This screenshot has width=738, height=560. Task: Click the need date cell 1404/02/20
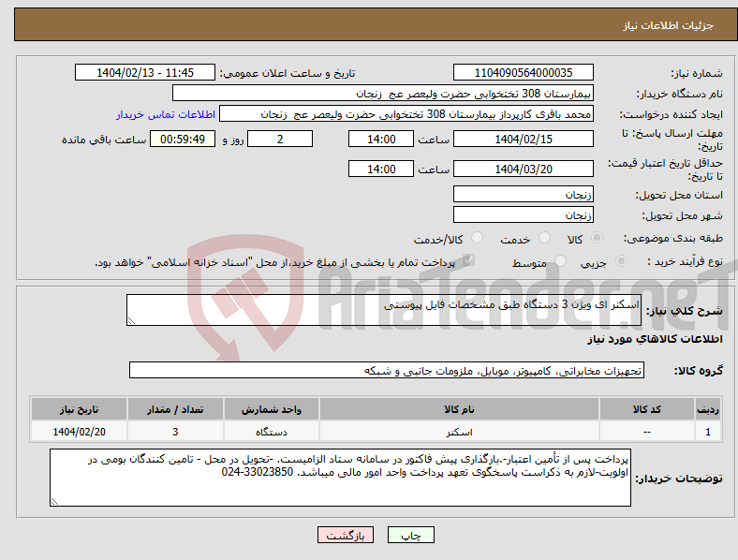pos(79,432)
